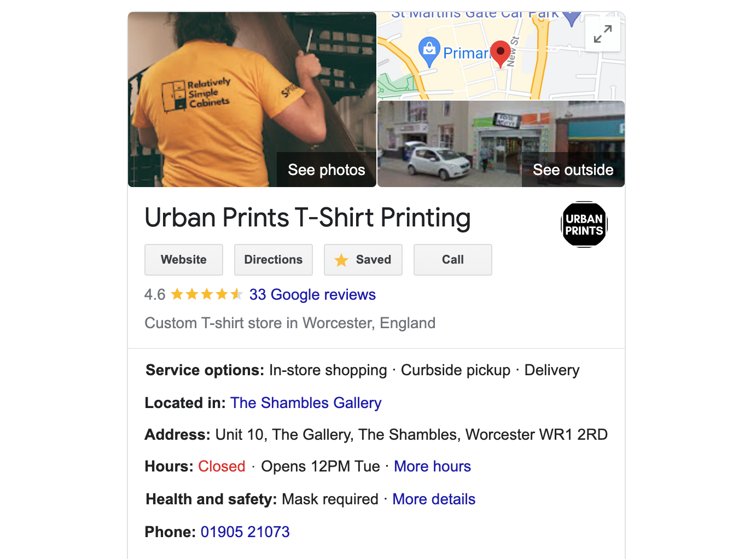Open The Shambles Gallery link
Image resolution: width=756 pixels, height=559 pixels.
(306, 403)
